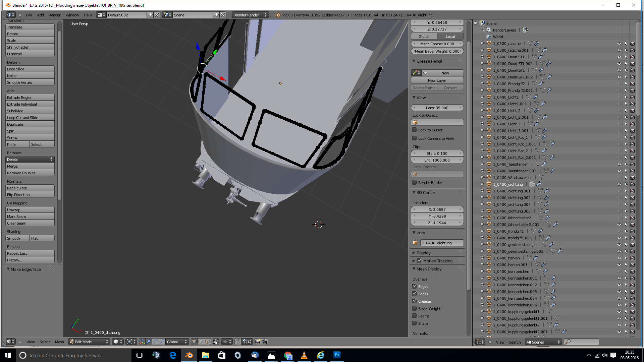
Task: Open the Edit Mode dropdown
Action: coord(89,342)
